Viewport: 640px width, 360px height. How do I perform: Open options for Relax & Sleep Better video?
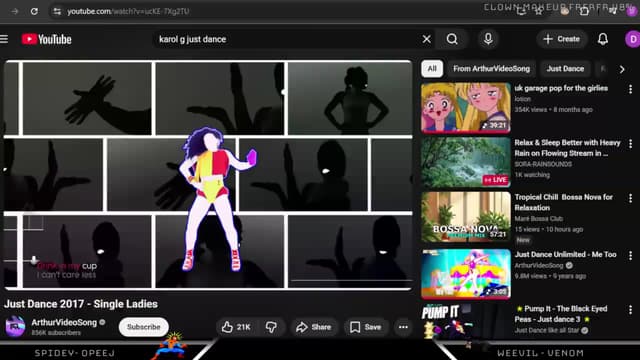pyautogui.click(x=631, y=143)
